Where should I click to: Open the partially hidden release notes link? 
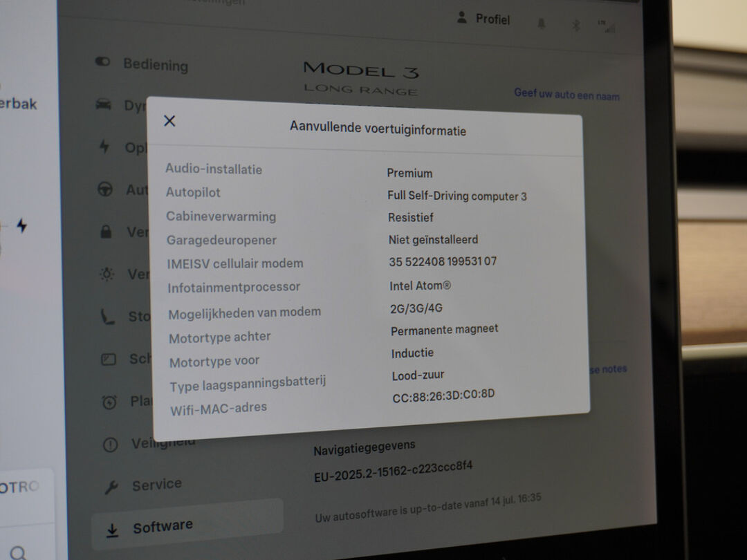pos(609,369)
